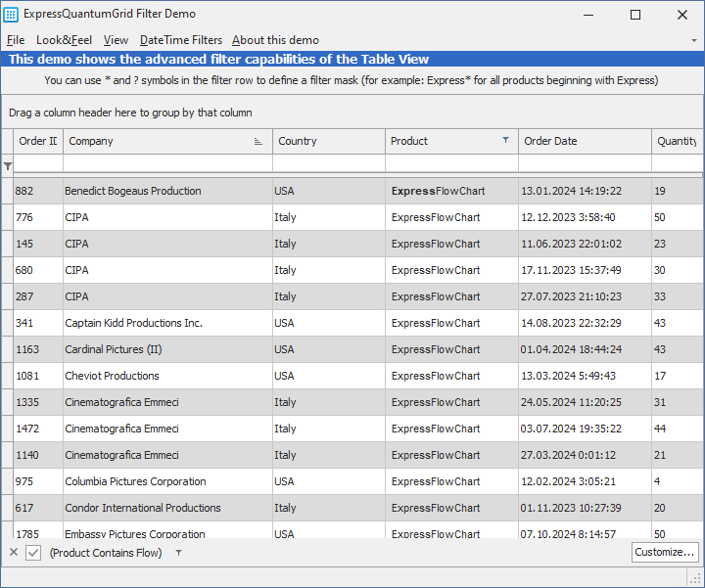Click the quantity 19 cell

point(678,191)
